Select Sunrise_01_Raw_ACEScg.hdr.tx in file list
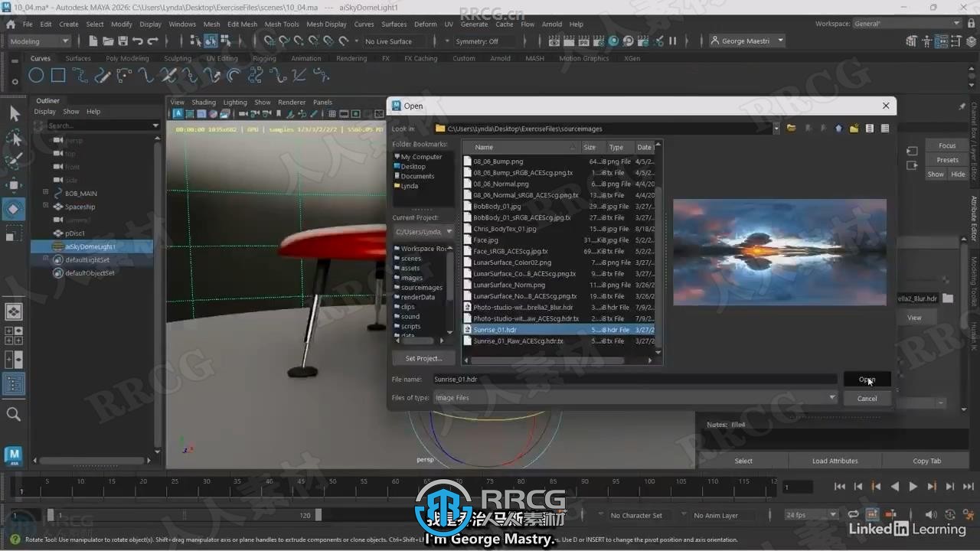 (x=518, y=341)
